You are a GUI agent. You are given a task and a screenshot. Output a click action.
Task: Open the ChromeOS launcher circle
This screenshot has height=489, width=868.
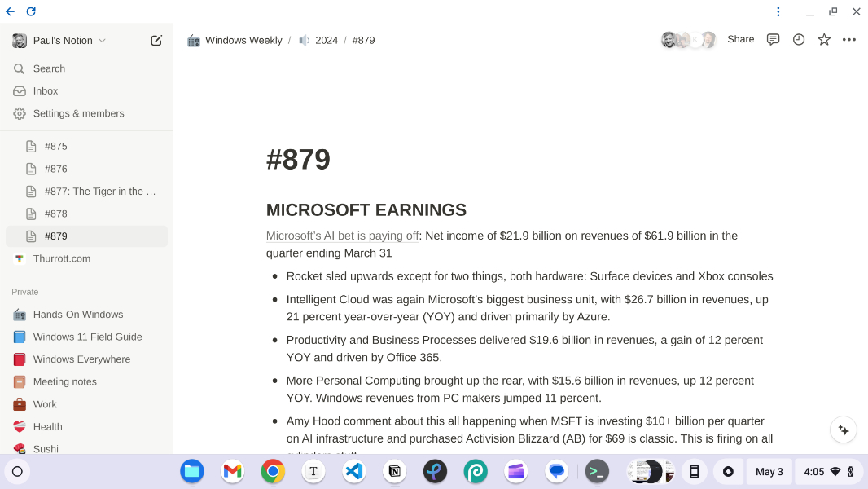point(17,472)
